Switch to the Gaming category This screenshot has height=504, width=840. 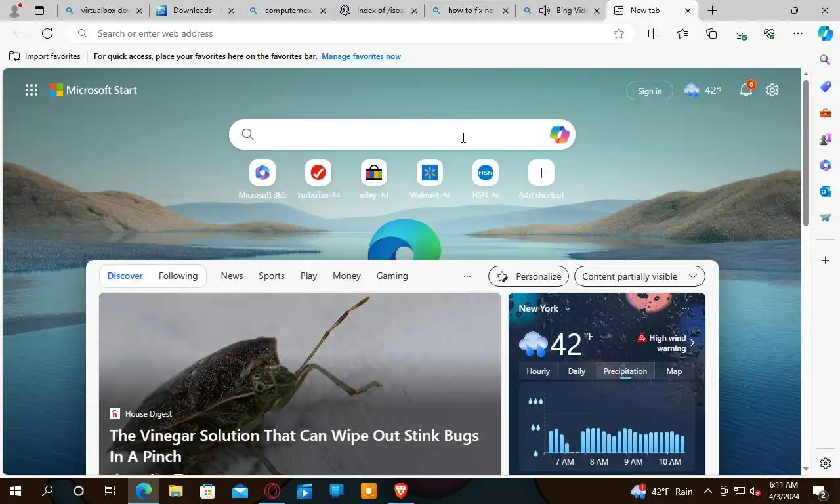pyautogui.click(x=392, y=276)
